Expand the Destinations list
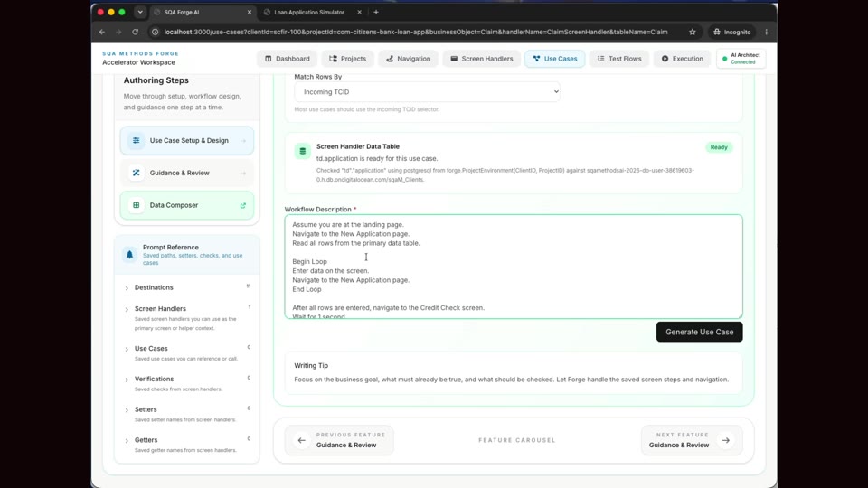The width and height of the screenshot is (868, 488). click(187, 287)
